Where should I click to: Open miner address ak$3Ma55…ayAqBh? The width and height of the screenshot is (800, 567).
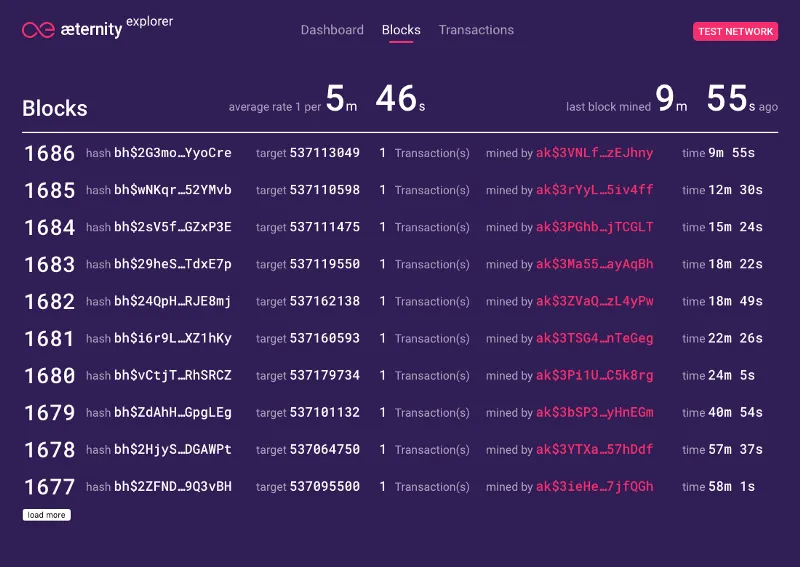coord(594,264)
